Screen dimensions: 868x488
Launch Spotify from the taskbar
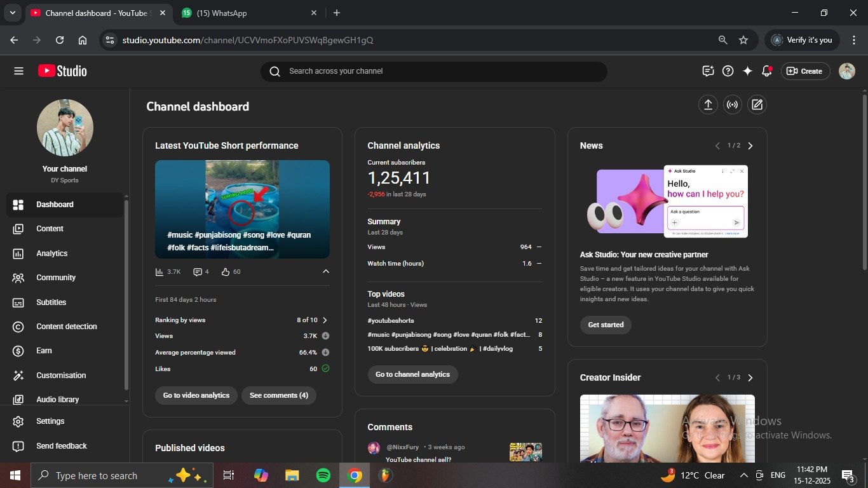[x=323, y=475]
